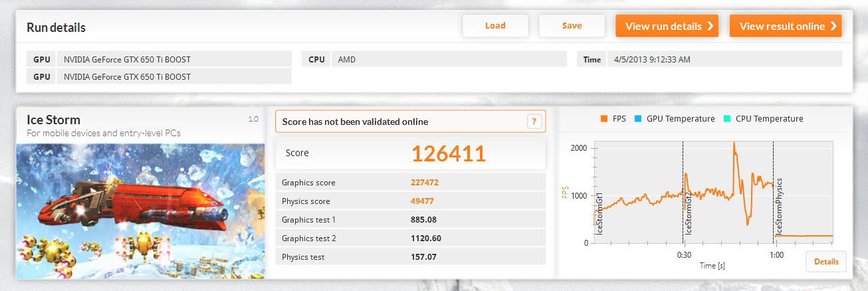The height and width of the screenshot is (291, 868).
Task: Open the question mark help icon
Action: 534,122
